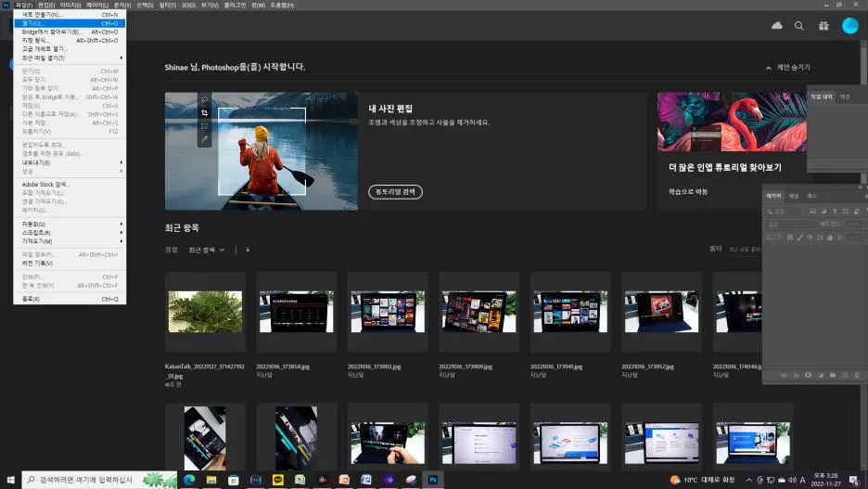This screenshot has width=868, height=489.
Task: Click the fx layer style icon
Action: click(796, 375)
